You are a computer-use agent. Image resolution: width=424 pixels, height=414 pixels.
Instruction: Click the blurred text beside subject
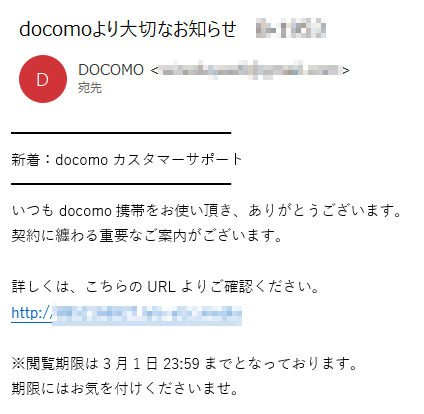pyautogui.click(x=290, y=28)
